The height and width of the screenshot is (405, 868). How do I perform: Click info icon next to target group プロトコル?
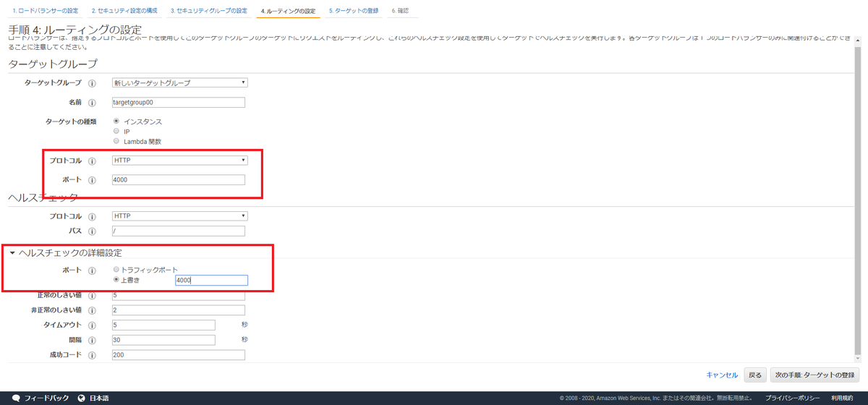[x=92, y=161]
